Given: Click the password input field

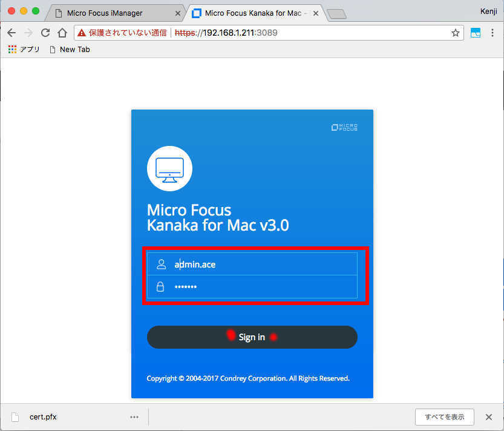Looking at the screenshot, I should (252, 286).
